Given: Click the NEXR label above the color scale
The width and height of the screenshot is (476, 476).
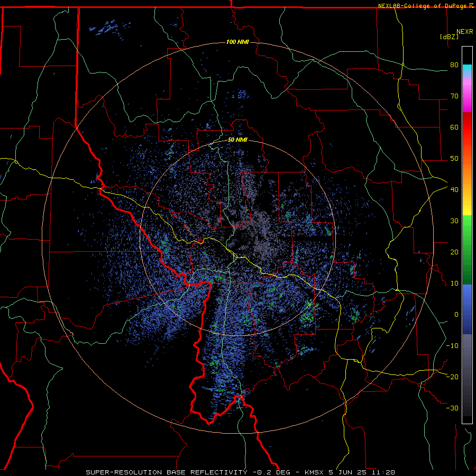Looking at the screenshot, I should (465, 32).
